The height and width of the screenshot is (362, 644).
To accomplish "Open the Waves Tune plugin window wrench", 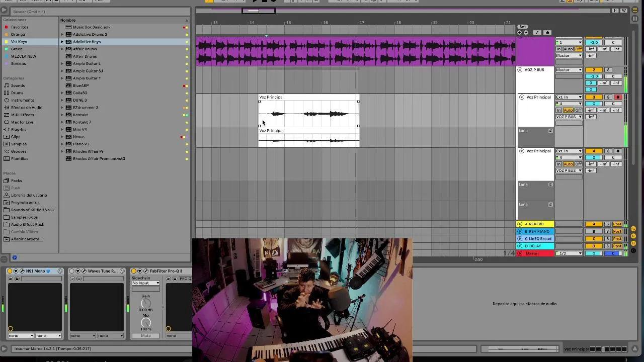I will tap(84, 271).
